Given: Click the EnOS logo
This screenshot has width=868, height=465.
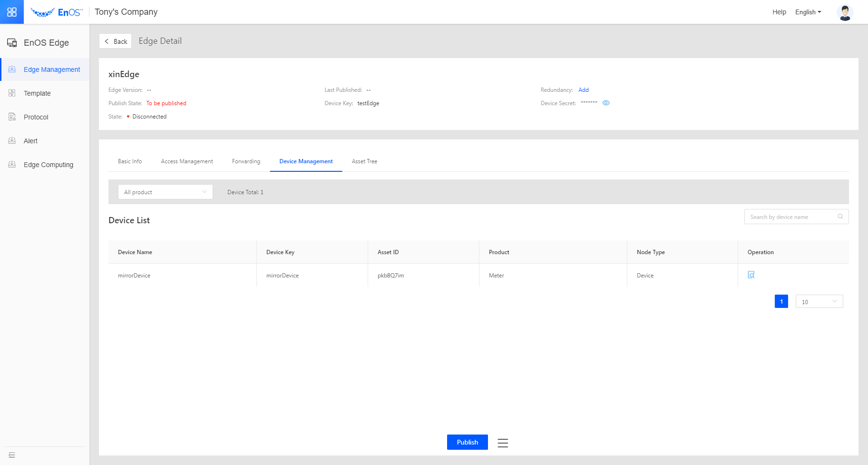Looking at the screenshot, I should [57, 12].
